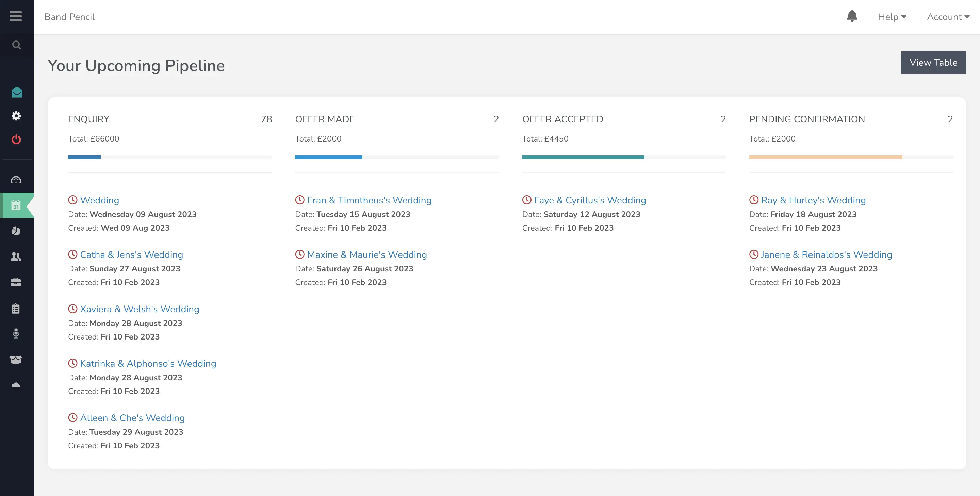The image size is (980, 496).
Task: Click Total: £4450 under Offer Accepted
Action: click(545, 138)
